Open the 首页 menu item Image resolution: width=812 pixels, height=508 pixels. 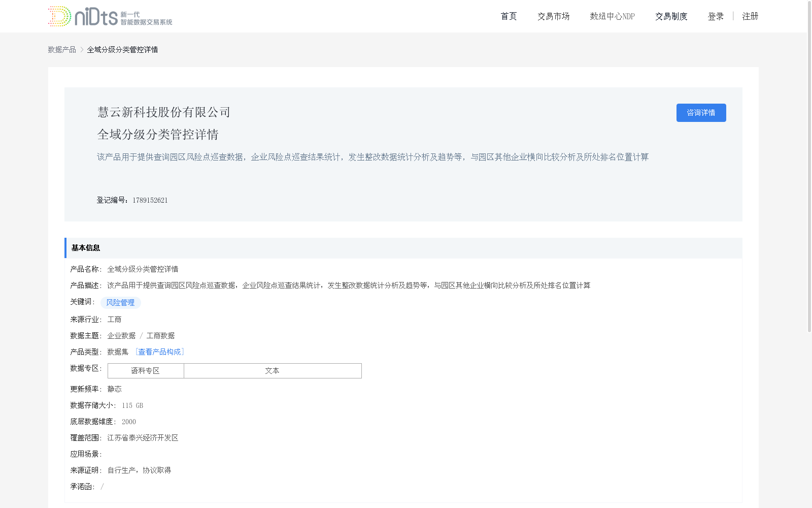point(509,16)
